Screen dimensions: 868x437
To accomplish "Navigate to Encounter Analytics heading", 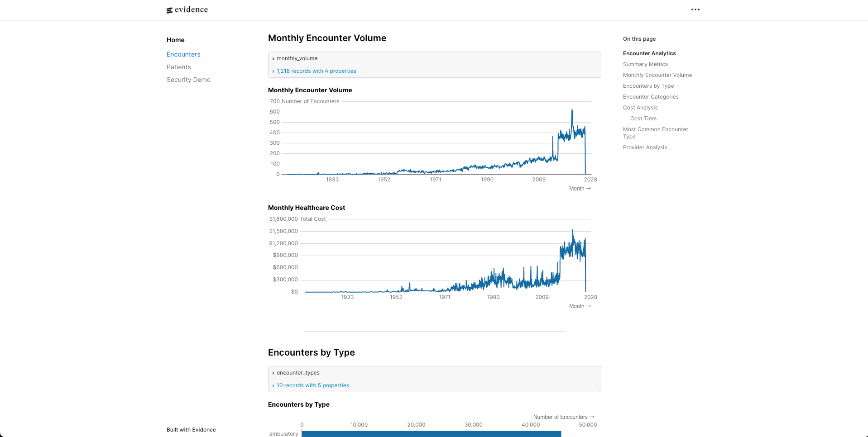I will click(649, 53).
